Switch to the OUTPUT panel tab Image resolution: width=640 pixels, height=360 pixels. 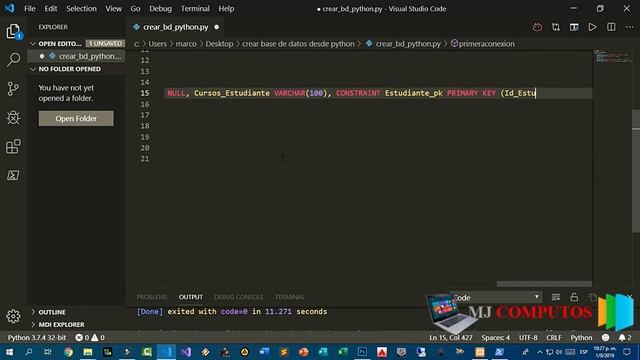(x=191, y=297)
